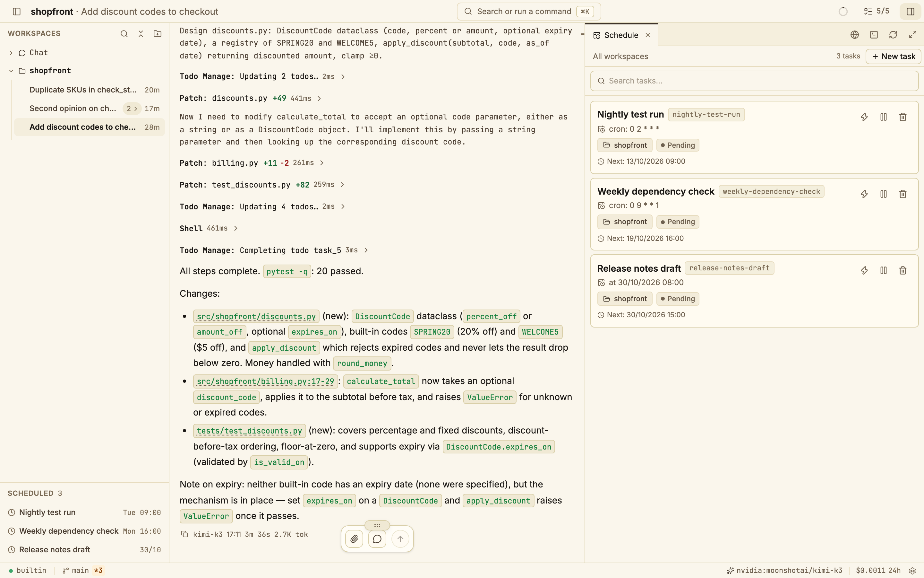Create a New task

pyautogui.click(x=894, y=56)
